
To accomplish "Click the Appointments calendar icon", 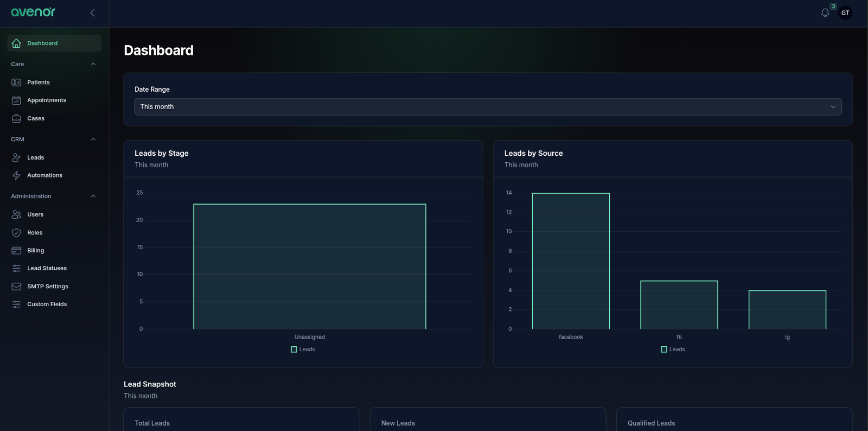I will [x=16, y=100].
